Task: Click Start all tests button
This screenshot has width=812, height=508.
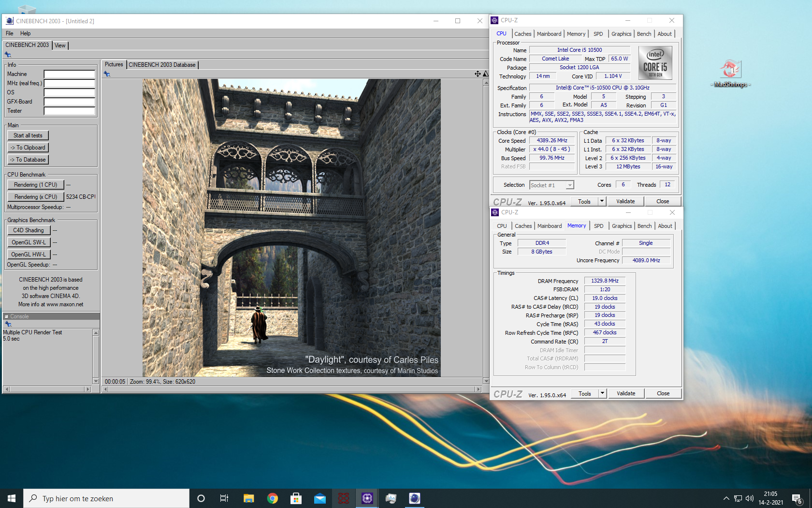Action: point(28,135)
